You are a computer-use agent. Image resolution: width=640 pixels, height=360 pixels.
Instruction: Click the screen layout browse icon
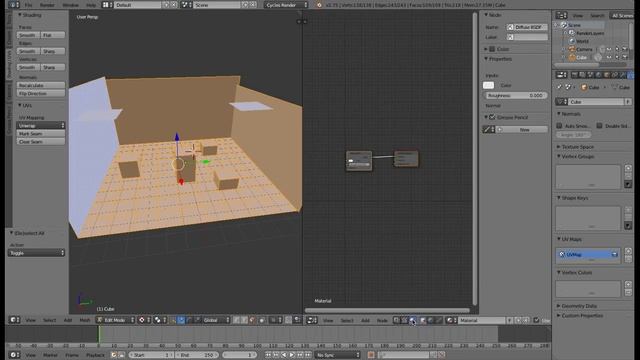(x=108, y=5)
